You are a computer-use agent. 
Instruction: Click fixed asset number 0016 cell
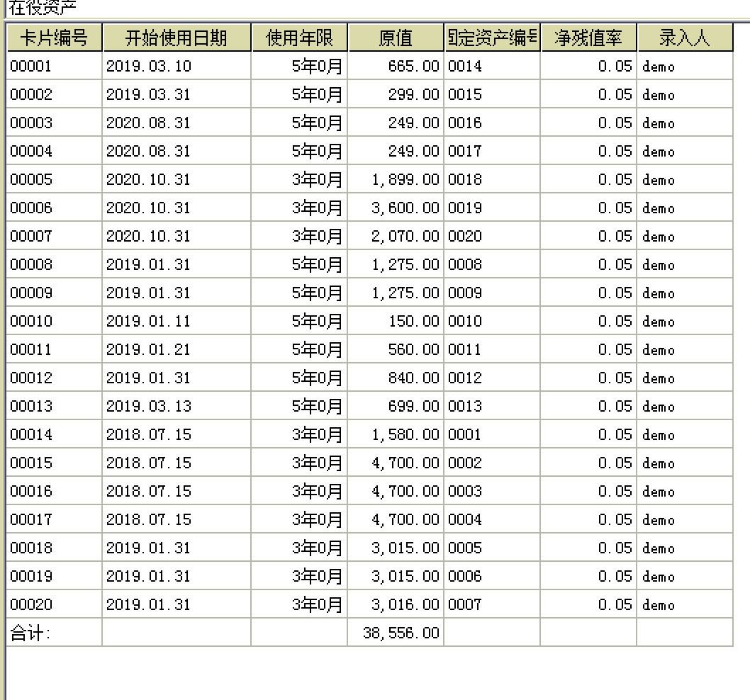pyautogui.click(x=492, y=123)
